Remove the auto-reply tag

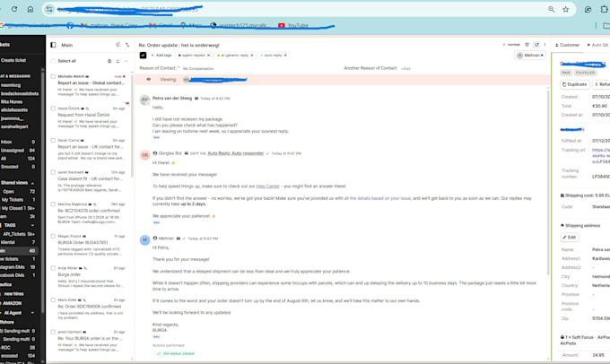(x=285, y=56)
